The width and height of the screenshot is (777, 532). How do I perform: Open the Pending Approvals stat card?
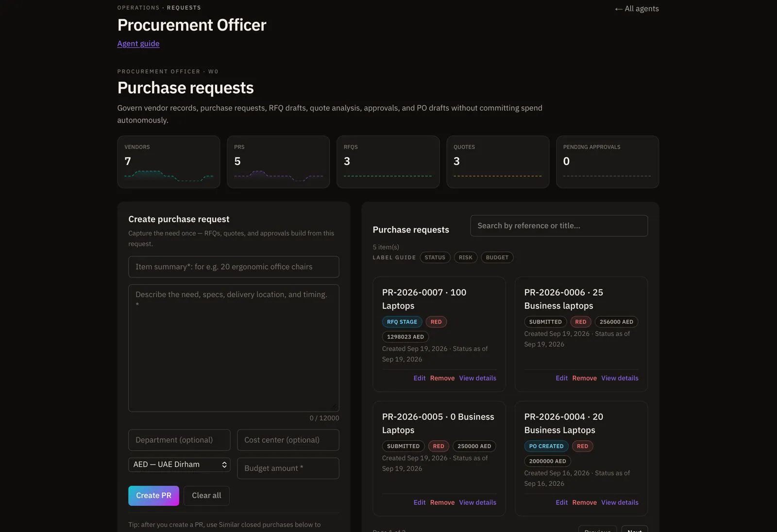tap(608, 162)
